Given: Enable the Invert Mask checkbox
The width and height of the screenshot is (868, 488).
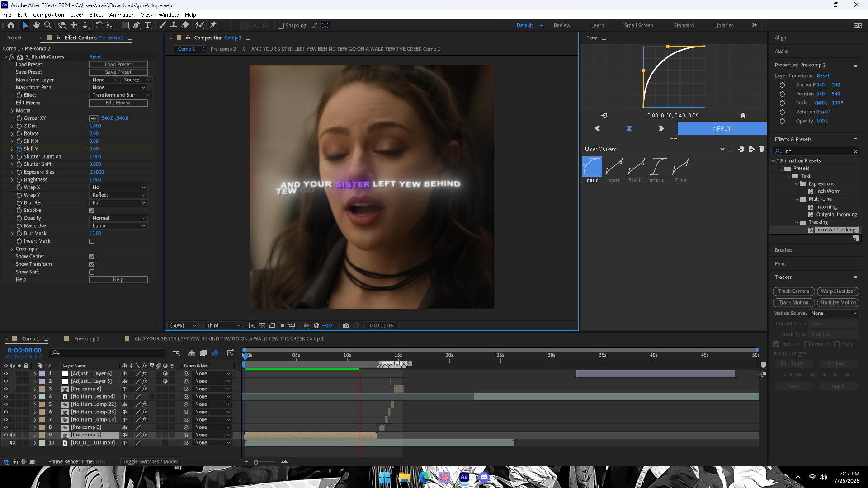Looking at the screenshot, I should (x=92, y=241).
